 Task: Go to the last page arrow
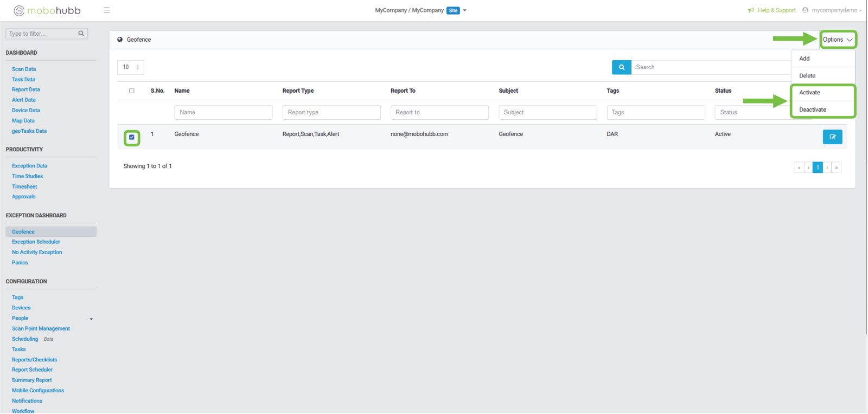coord(837,167)
